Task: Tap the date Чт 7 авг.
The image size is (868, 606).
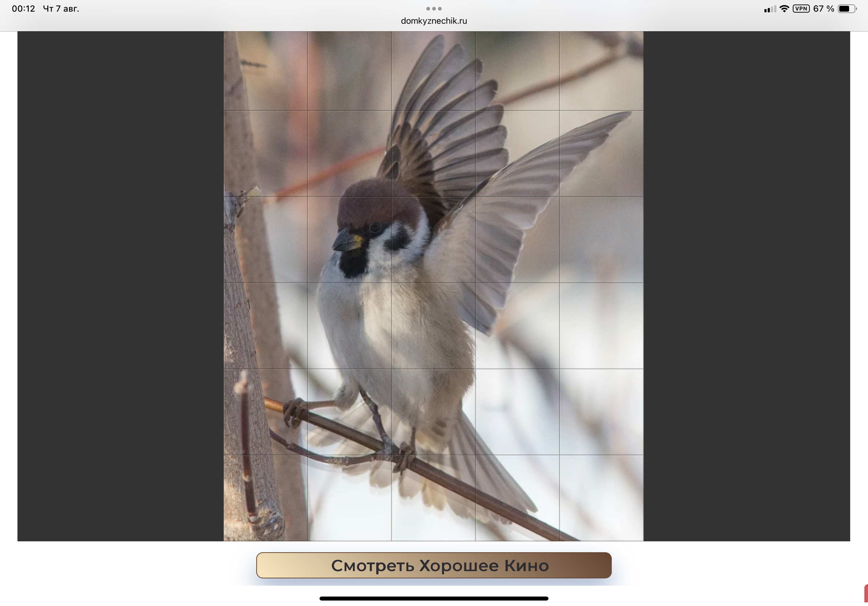Action: pyautogui.click(x=61, y=8)
